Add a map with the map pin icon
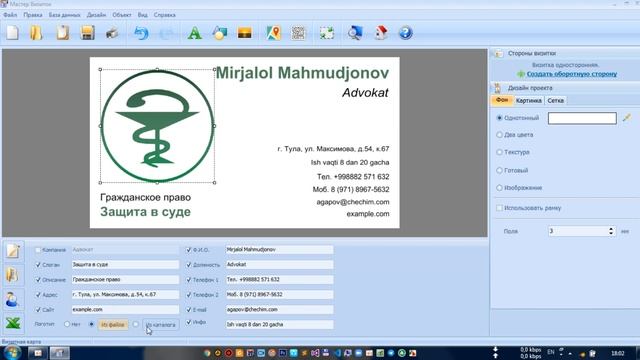 click(x=273, y=33)
